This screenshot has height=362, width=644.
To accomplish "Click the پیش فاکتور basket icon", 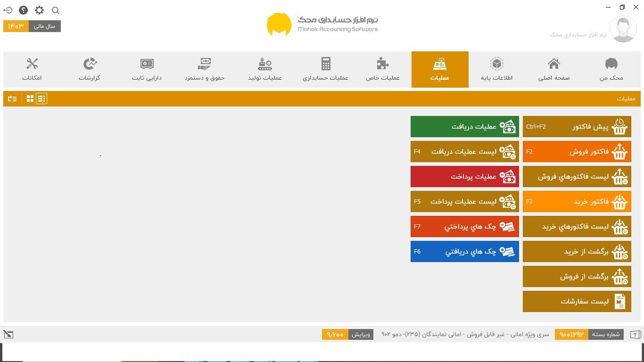I will tap(619, 126).
